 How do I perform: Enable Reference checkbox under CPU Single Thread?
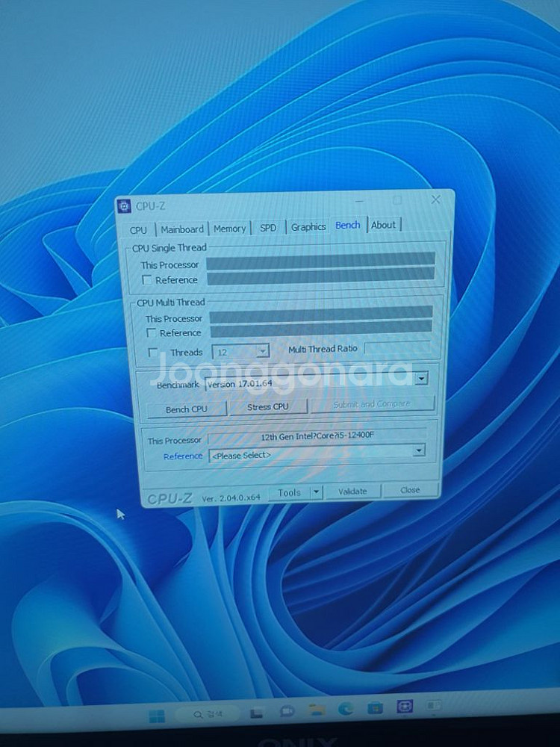[x=147, y=280]
